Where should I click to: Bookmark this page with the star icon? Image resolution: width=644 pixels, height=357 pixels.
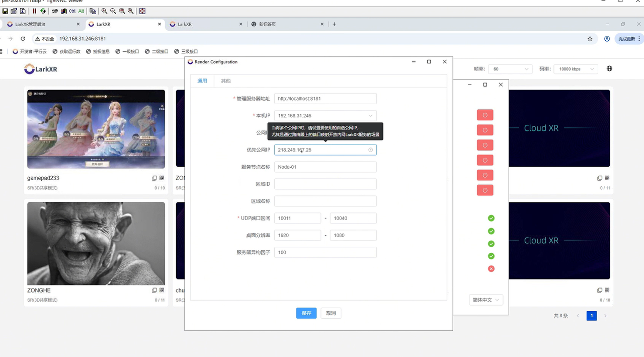pos(590,39)
